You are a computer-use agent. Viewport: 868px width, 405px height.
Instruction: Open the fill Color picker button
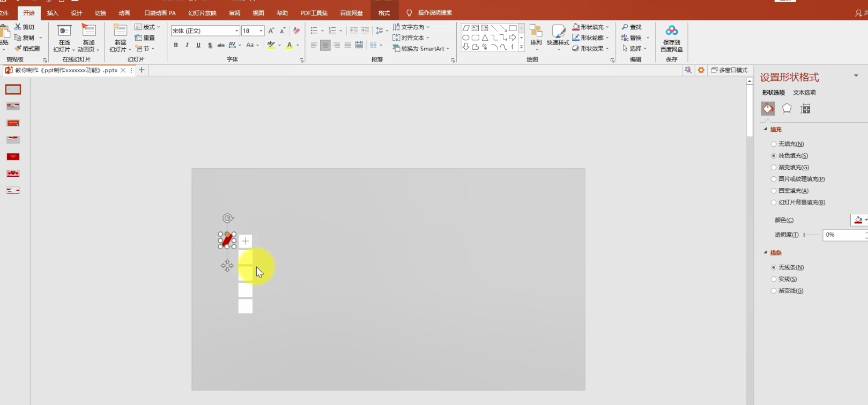click(859, 220)
